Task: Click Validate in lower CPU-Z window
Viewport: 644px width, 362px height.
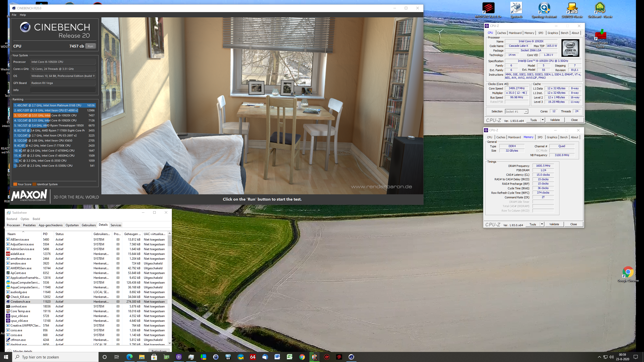Action: [x=554, y=224]
